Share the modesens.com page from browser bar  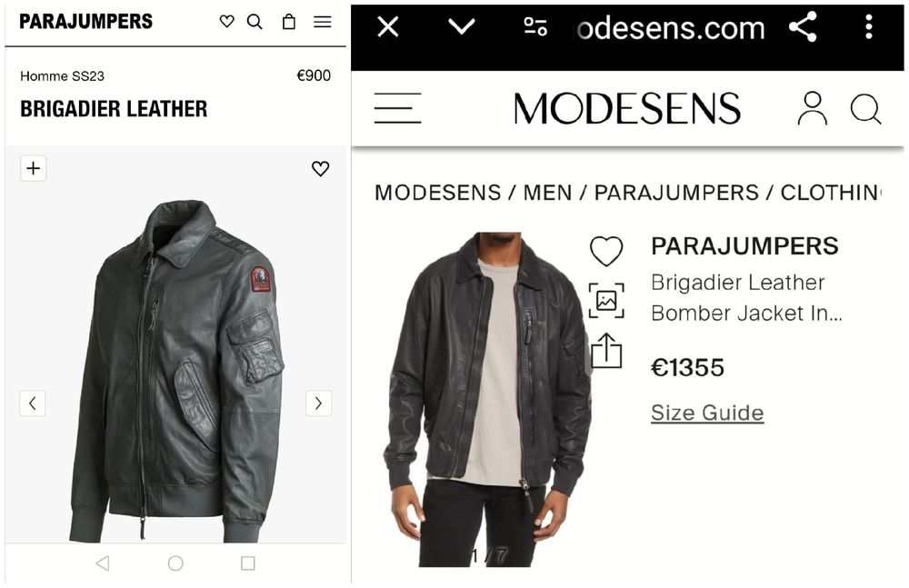tap(803, 27)
